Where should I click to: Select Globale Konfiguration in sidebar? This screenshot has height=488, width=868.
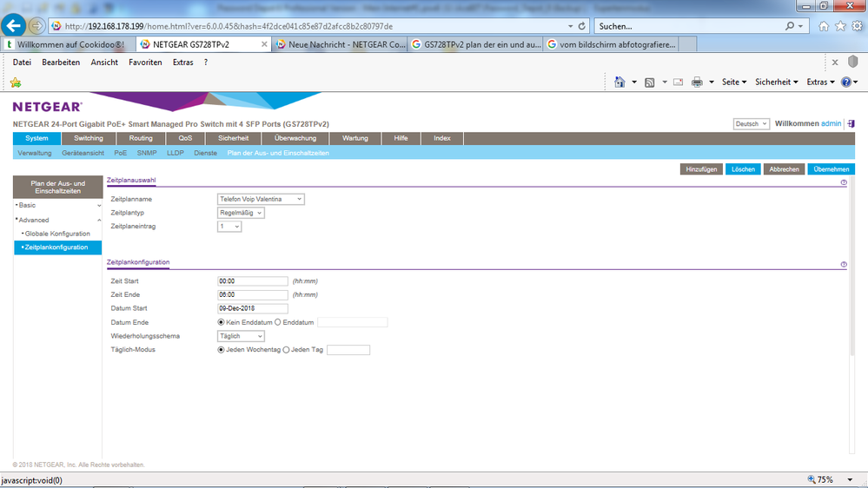click(57, 234)
